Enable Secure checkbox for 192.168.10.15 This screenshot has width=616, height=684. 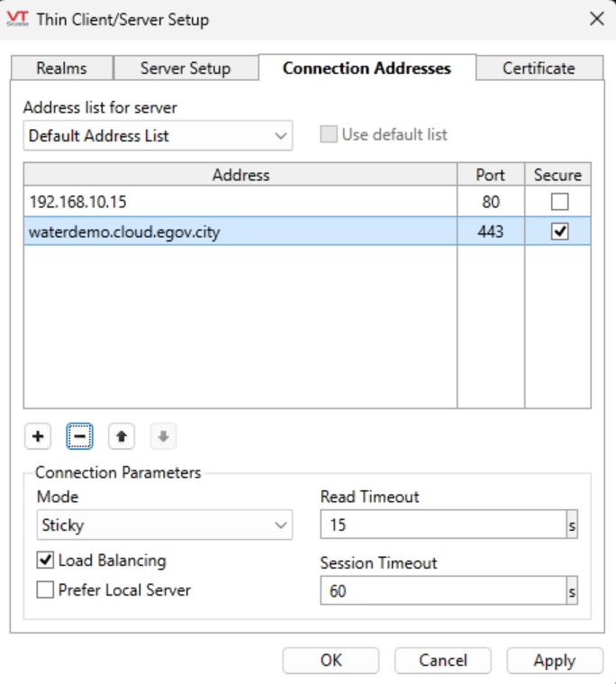pyautogui.click(x=557, y=202)
